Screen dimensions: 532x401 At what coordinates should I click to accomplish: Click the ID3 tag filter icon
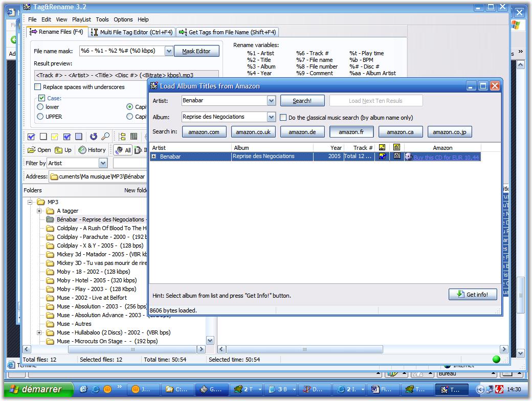139,150
